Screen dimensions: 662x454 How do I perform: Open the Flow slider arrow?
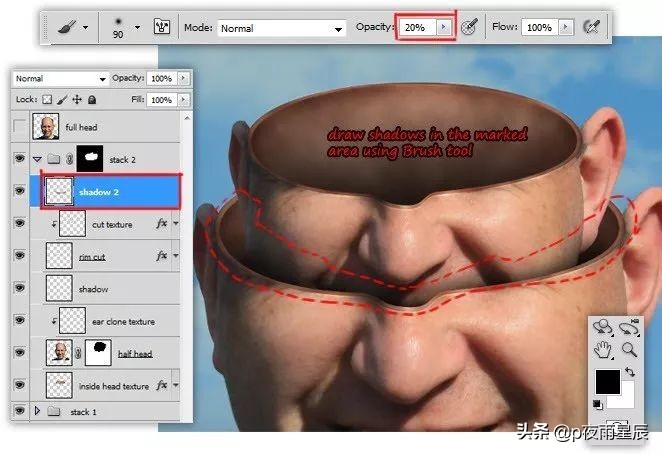pos(566,27)
